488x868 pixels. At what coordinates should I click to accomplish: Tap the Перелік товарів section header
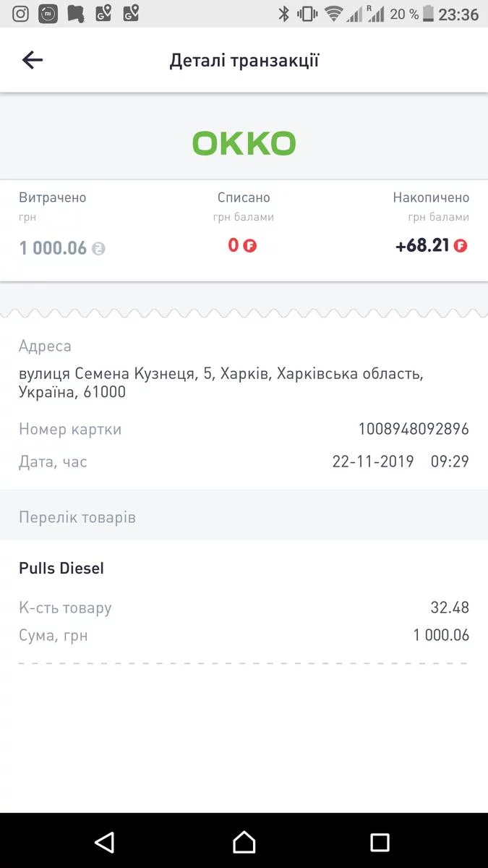click(x=77, y=518)
